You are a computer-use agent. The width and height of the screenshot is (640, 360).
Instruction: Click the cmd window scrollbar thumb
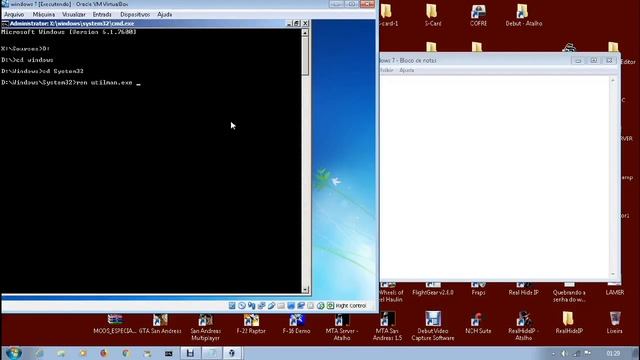[305, 56]
